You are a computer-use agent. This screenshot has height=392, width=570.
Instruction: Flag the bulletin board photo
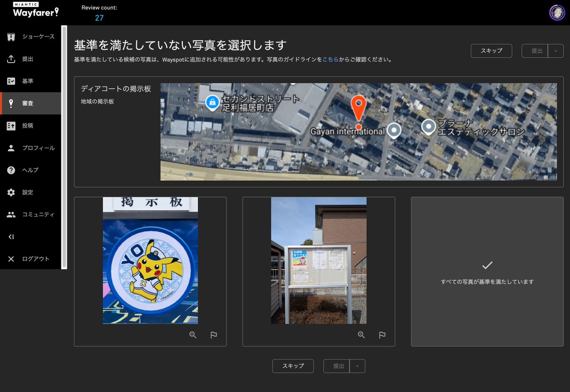point(382,335)
